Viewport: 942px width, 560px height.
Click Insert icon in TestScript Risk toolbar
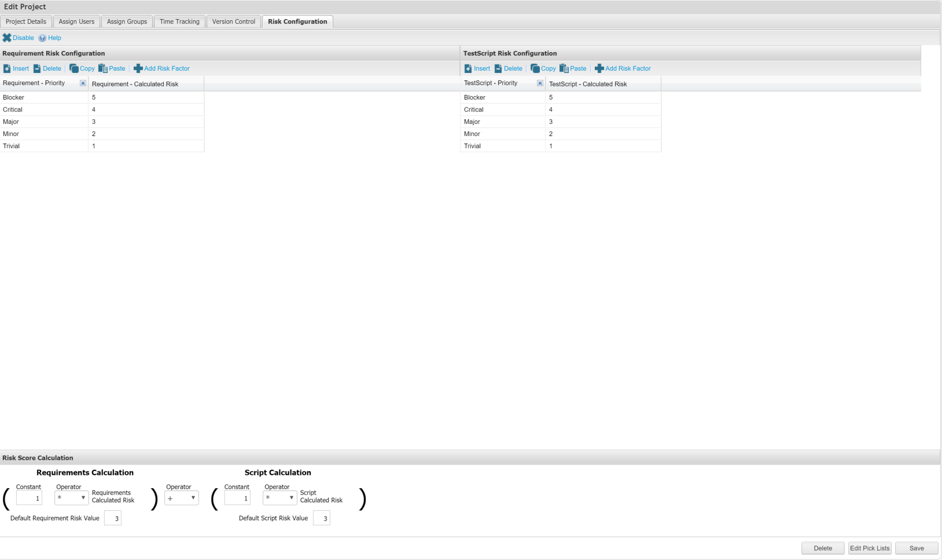(x=468, y=68)
